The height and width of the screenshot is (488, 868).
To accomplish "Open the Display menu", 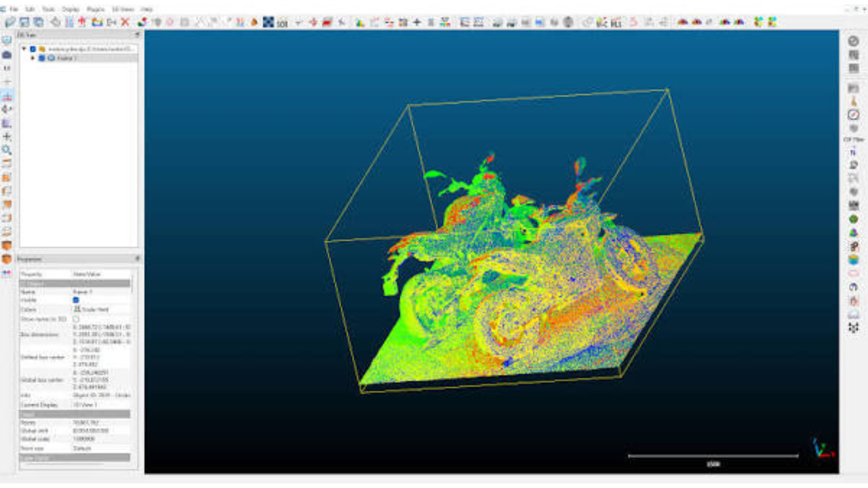I will 71,9.
